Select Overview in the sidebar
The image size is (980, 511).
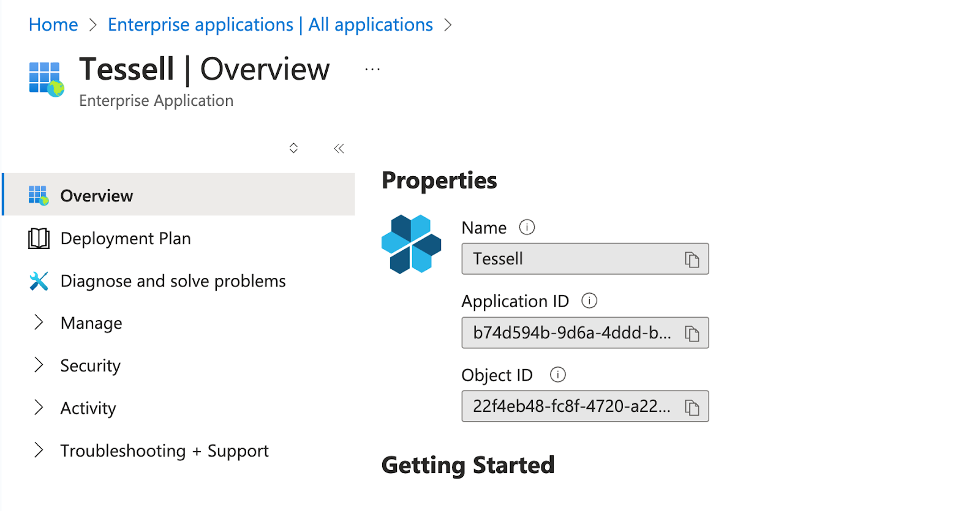96,196
